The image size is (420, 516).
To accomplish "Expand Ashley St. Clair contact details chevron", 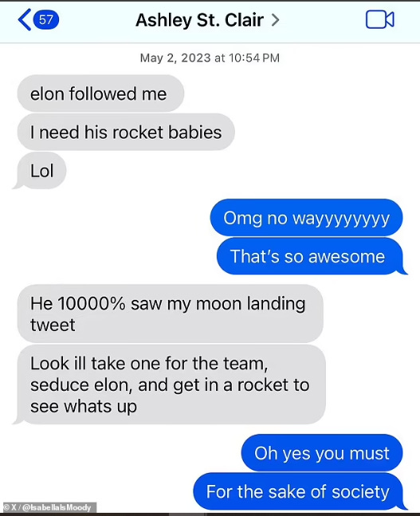I will [275, 20].
